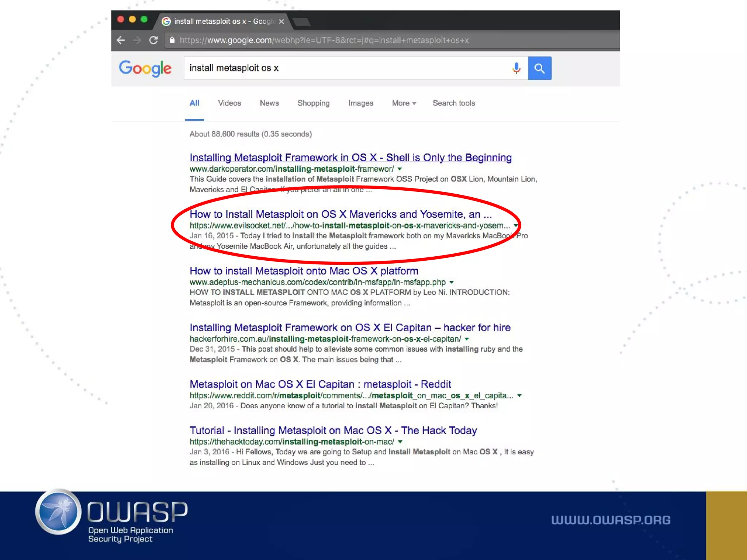747x560 pixels.
Task: Close the Google search browser tab
Action: coord(281,22)
